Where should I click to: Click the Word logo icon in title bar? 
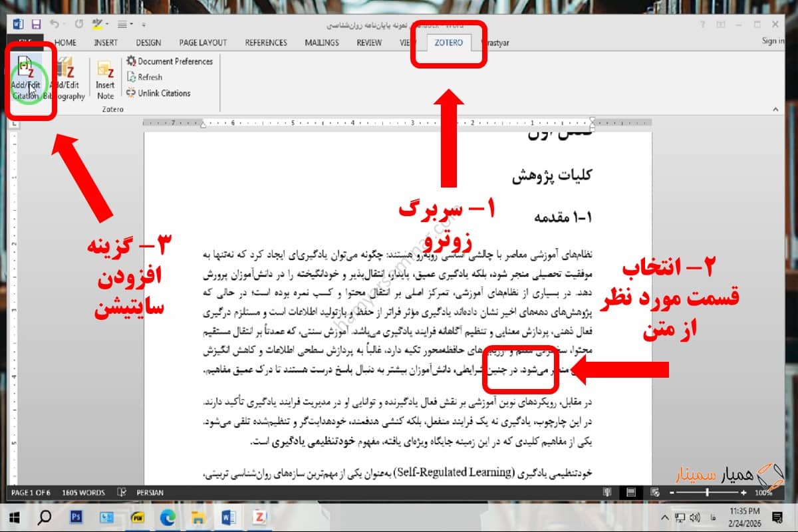tap(17, 24)
